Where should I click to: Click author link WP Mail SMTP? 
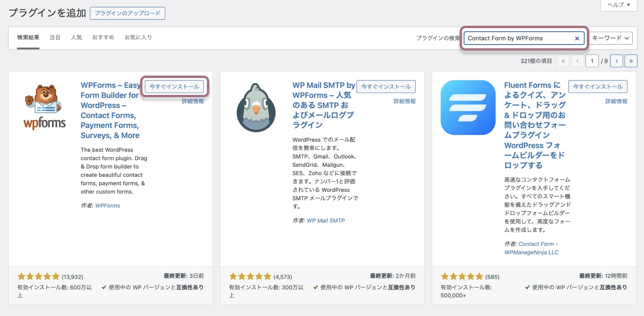(326, 220)
